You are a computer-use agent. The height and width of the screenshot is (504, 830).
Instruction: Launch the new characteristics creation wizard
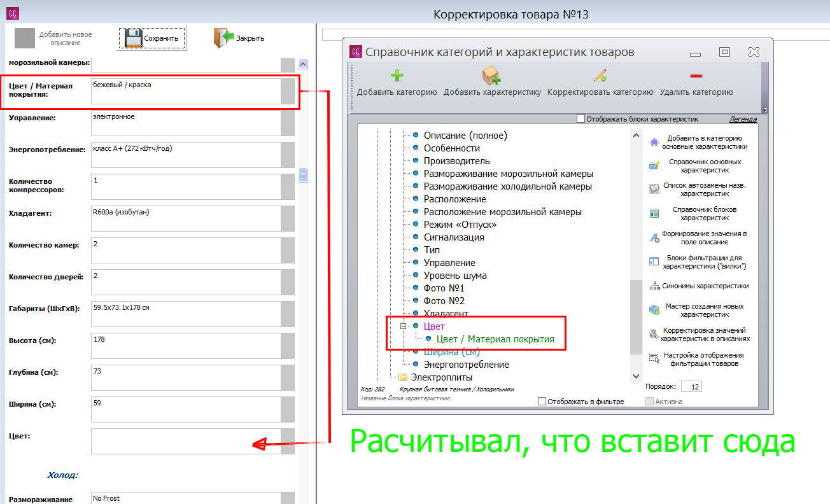coord(698,310)
